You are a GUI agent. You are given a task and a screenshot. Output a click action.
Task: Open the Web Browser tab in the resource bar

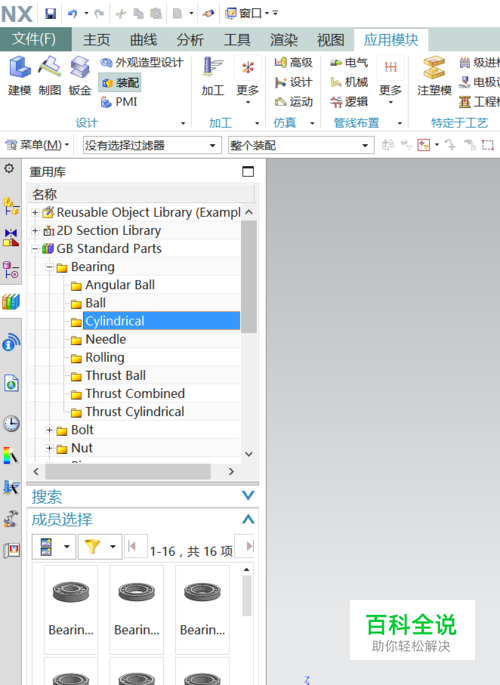pos(11,383)
